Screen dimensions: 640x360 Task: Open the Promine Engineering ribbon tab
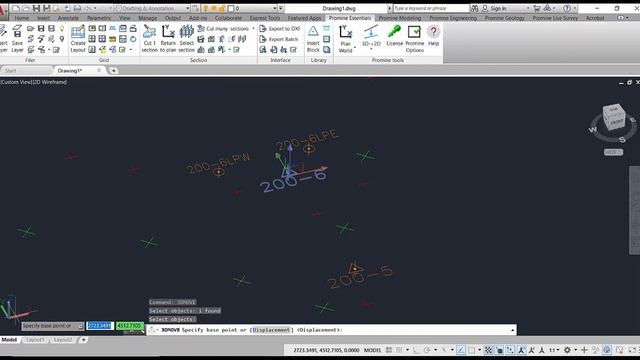point(453,18)
